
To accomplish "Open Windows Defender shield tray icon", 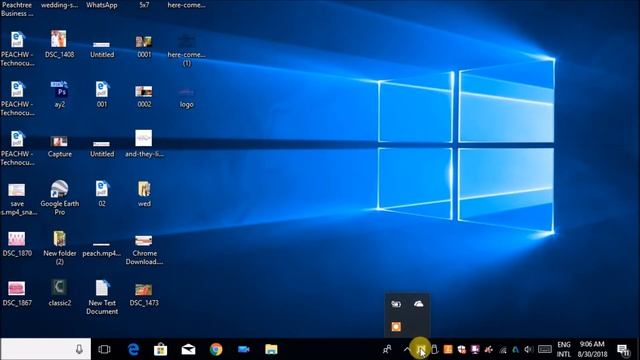I will pyautogui.click(x=462, y=349).
